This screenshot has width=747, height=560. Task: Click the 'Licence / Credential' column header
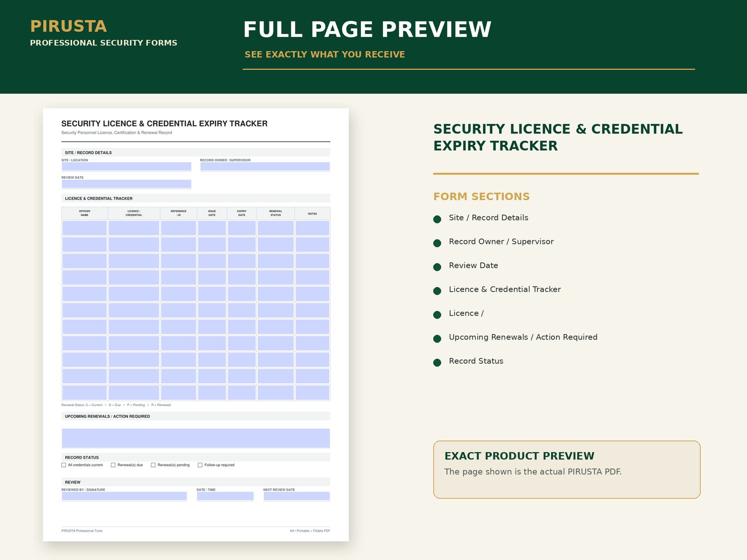[x=134, y=213]
